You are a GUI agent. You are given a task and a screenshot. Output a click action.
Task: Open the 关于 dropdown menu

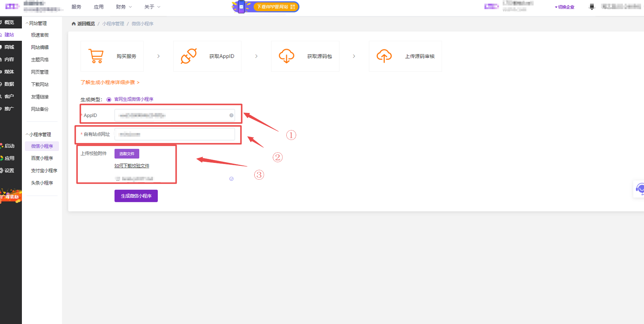click(152, 7)
